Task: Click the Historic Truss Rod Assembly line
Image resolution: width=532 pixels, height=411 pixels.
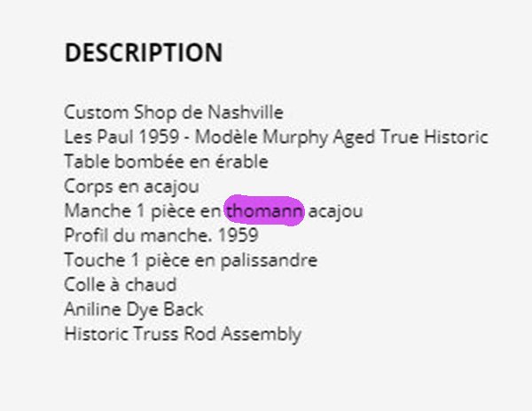Action: [x=182, y=335]
